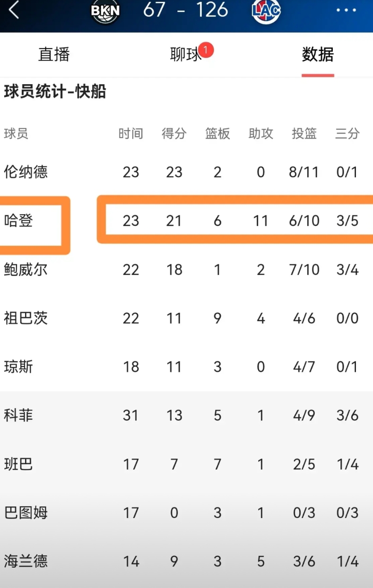Tap the 得分 column header
373x588 pixels.
tap(174, 133)
